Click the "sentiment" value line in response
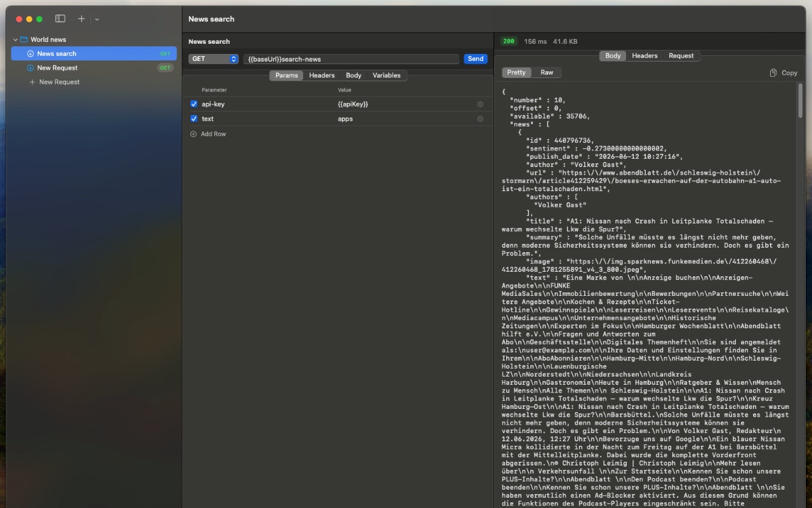The image size is (812, 508). (x=596, y=149)
